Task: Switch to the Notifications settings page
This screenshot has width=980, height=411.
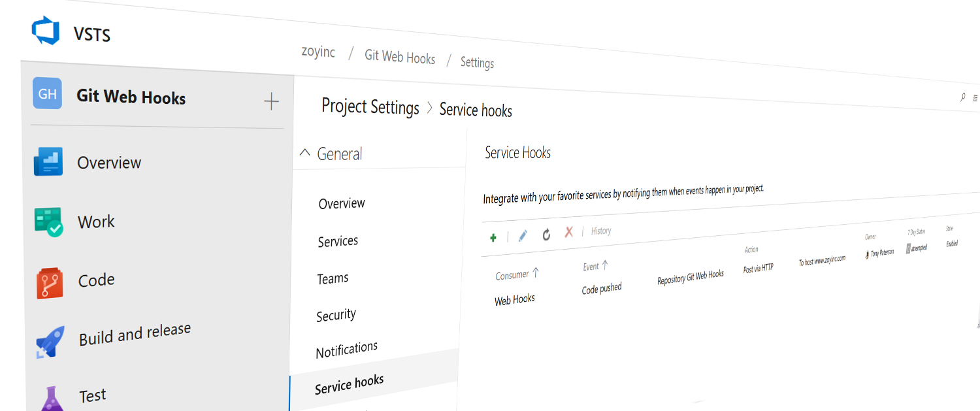Action: [346, 349]
